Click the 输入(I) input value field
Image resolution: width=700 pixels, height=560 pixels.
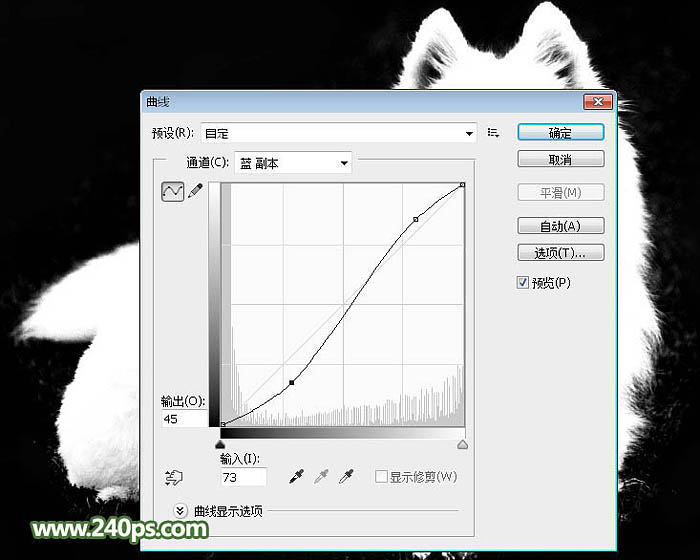click(244, 477)
